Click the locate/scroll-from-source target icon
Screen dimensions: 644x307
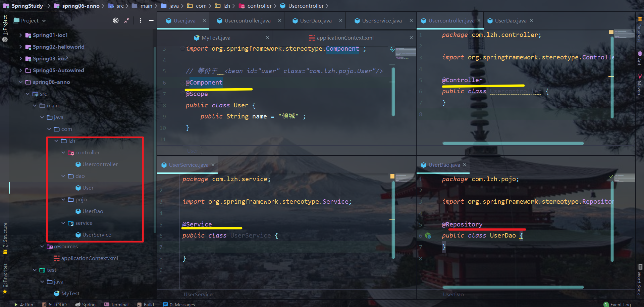[x=116, y=20]
